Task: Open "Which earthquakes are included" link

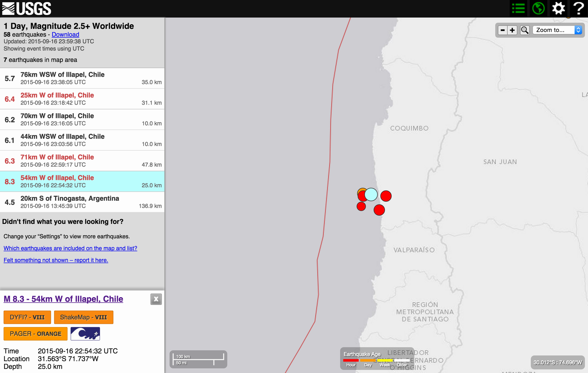Action: 70,248
